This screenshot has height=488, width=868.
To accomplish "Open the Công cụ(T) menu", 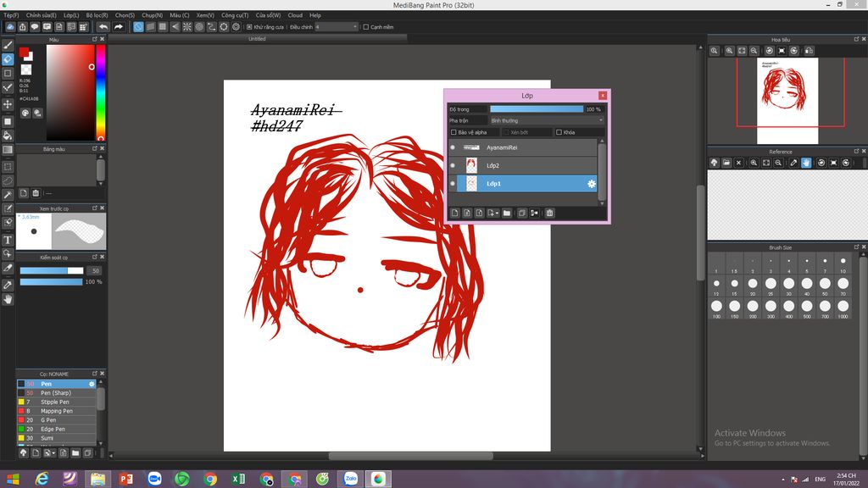I will coord(235,15).
